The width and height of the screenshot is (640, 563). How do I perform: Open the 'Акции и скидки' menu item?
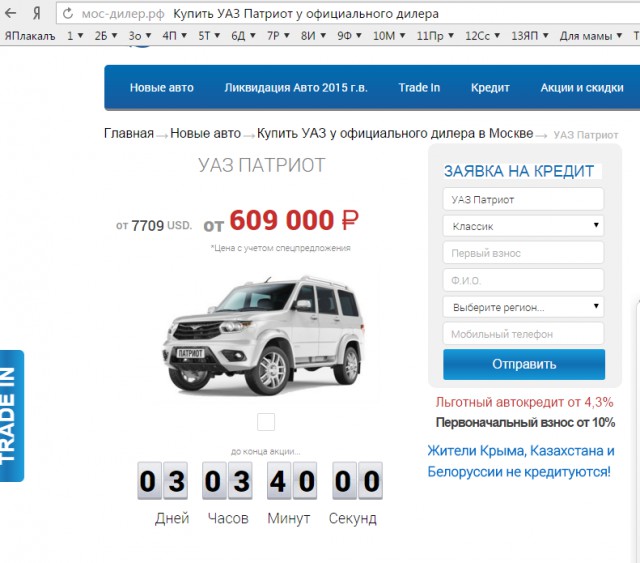pos(582,87)
